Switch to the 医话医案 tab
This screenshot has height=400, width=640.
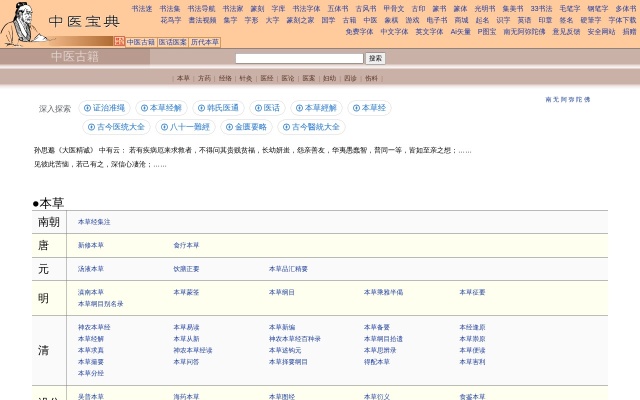click(172, 42)
